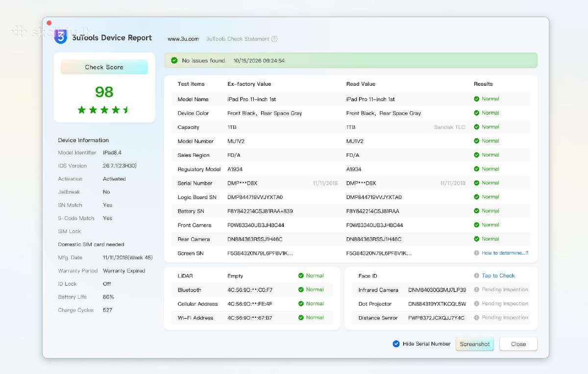
Task: Click the Warranty Expired text
Action: point(124,271)
